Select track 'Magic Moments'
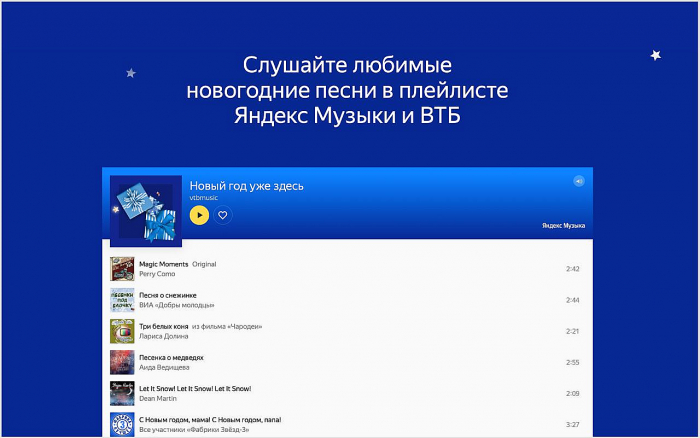The image size is (700, 438). click(x=163, y=264)
